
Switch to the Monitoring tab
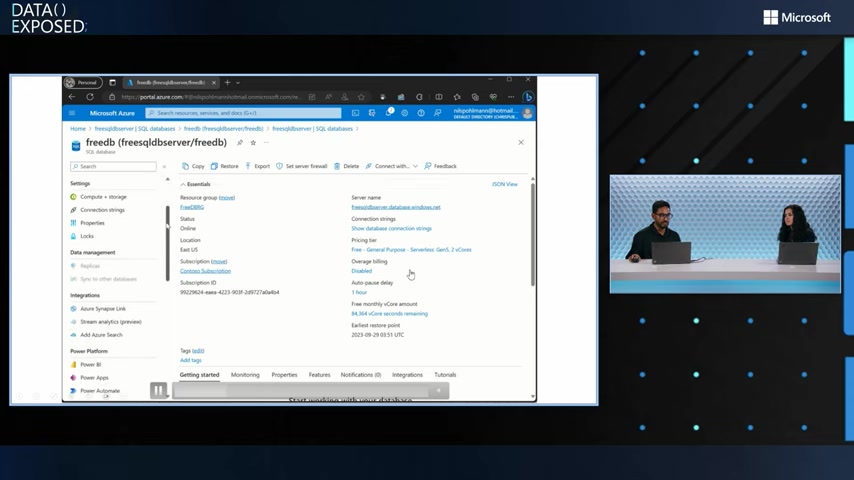(245, 375)
